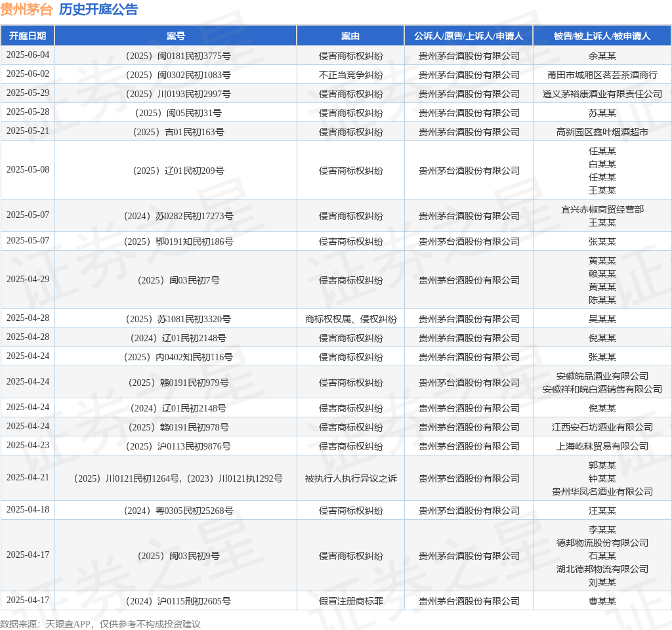
Task: Select date cell 2025-05-08
Action: [28, 170]
